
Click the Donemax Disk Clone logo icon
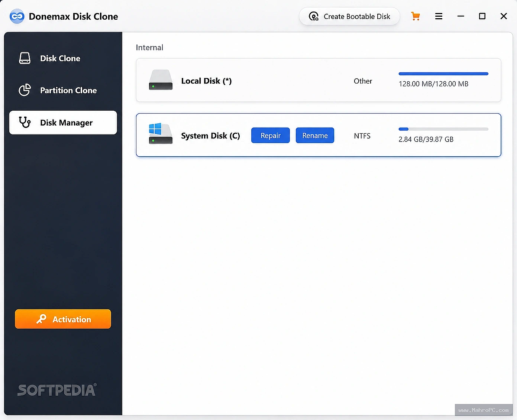pos(17,16)
